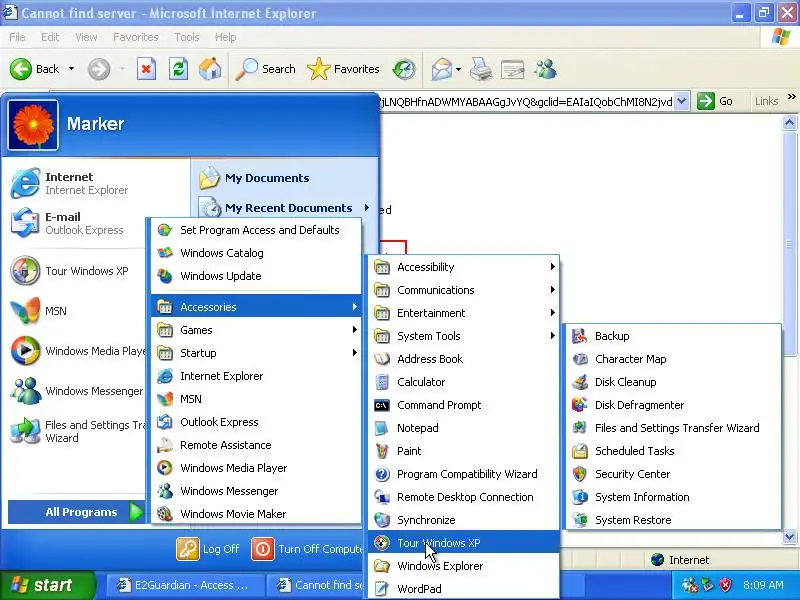The height and width of the screenshot is (600, 800).
Task: Click in the address bar URL field
Action: point(527,102)
